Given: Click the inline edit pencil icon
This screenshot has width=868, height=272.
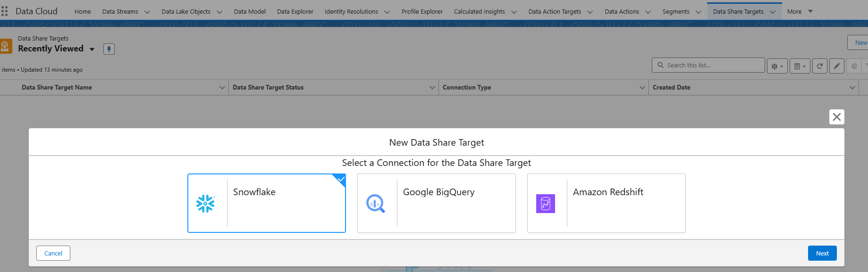Looking at the screenshot, I should tap(837, 66).
